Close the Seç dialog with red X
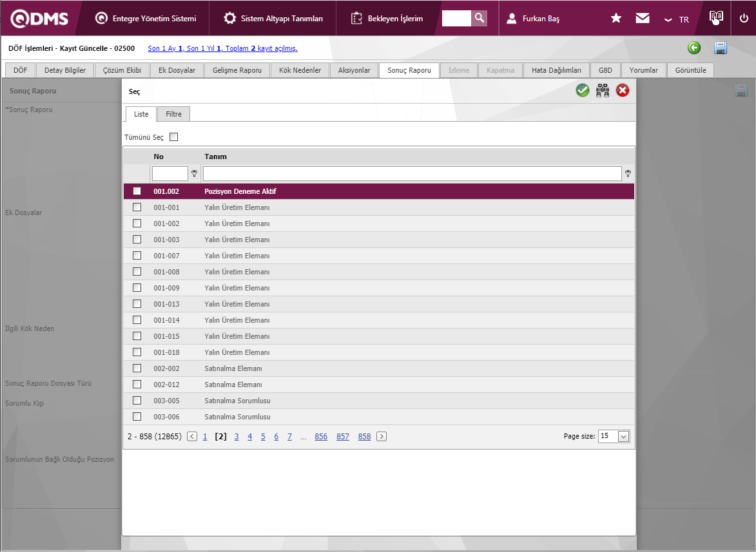The width and height of the screenshot is (756, 552). click(x=623, y=91)
